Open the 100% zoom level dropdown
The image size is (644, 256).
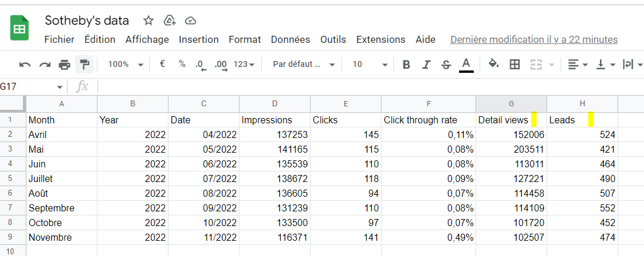pos(126,65)
